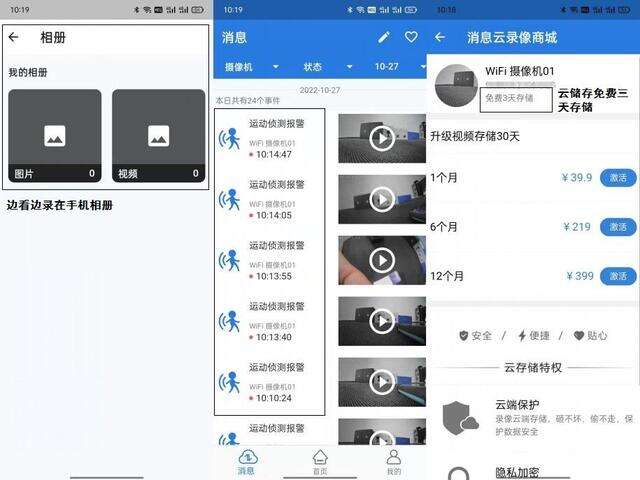This screenshot has height=480, width=640.
Task: Play the motion alarm video from 10:10:24
Action: [382, 382]
